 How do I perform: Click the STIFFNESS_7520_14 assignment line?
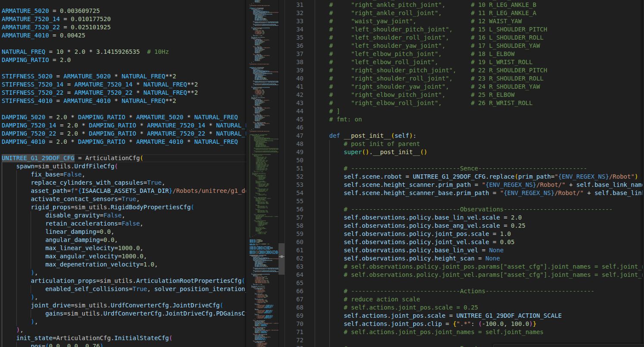[x=100, y=84]
